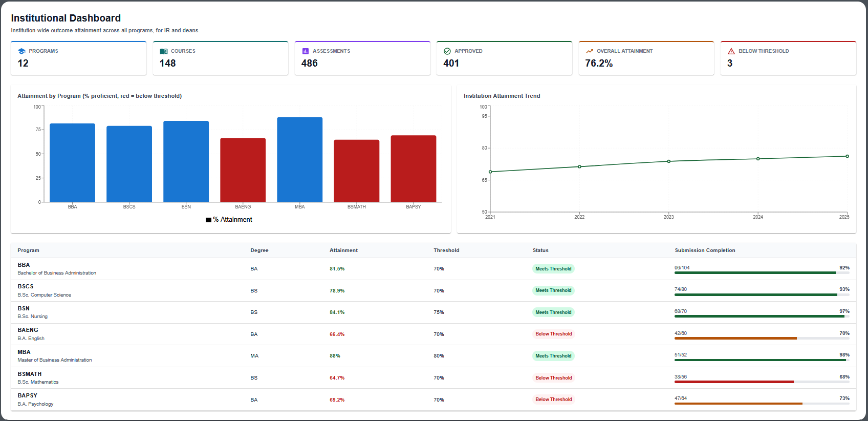
Task: Click the 66.4% attainment value
Action: coord(337,334)
